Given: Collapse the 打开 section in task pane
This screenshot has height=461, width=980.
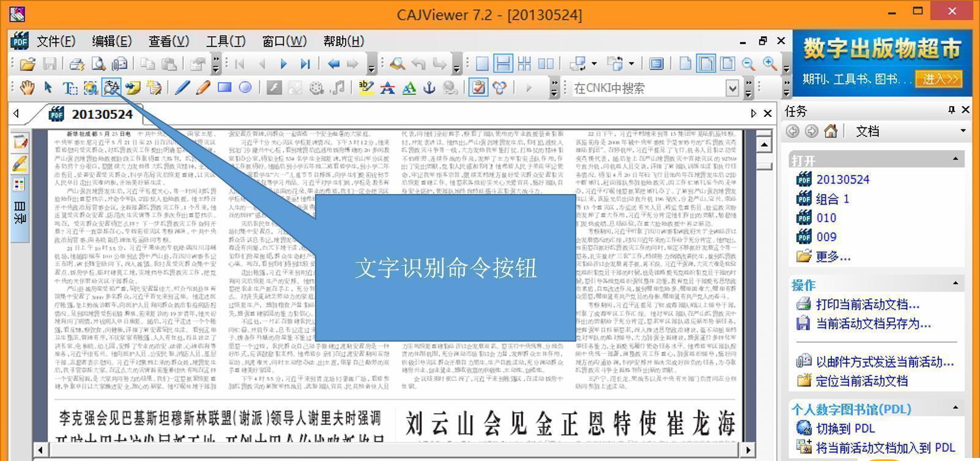Looking at the screenshot, I should pyautogui.click(x=955, y=160).
